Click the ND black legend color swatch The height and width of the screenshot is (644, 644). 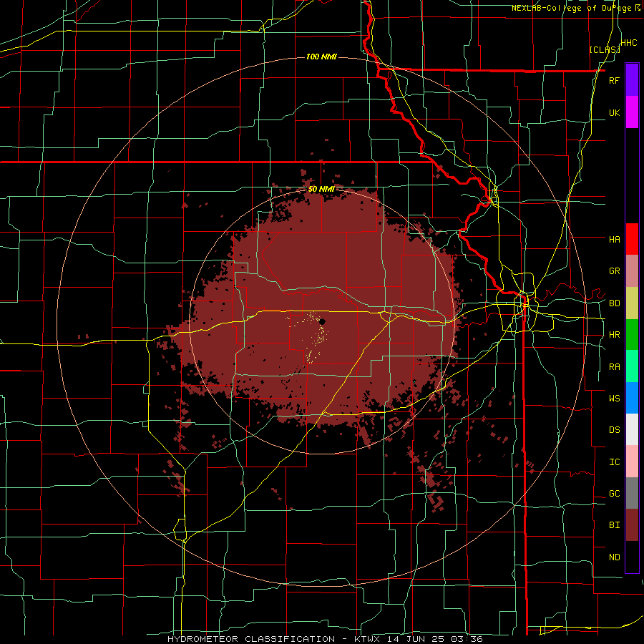pos(632,557)
